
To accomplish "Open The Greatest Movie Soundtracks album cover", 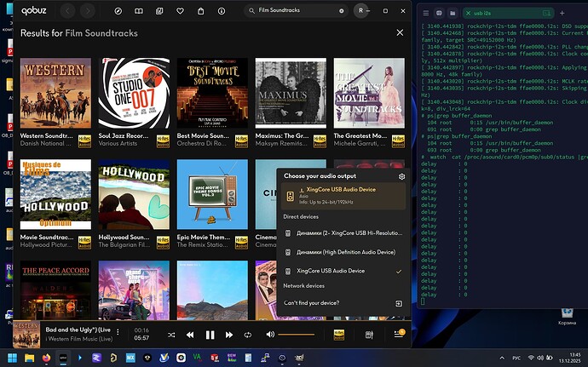I will point(369,93).
